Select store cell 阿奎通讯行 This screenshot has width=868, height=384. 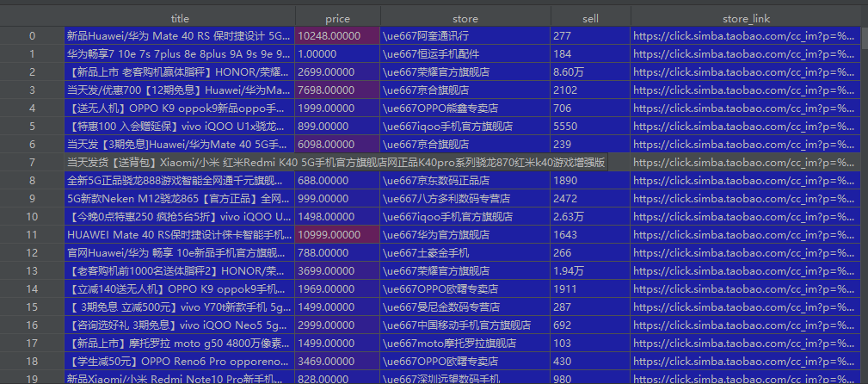tap(465, 36)
